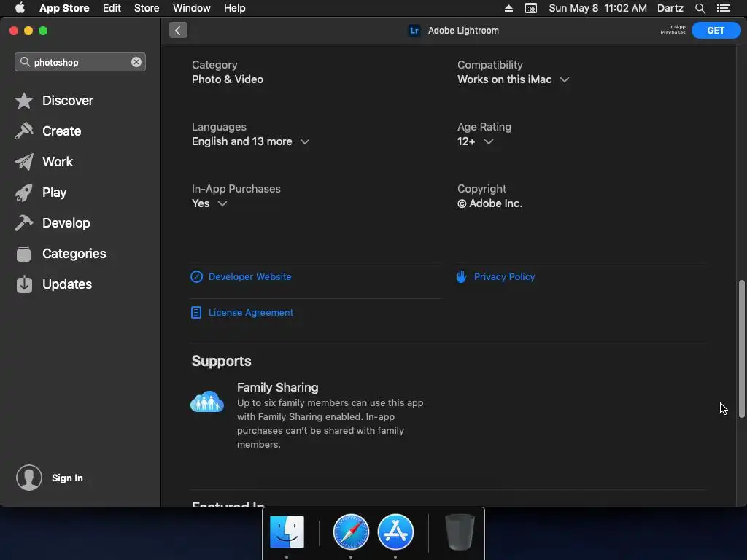Click the GET button
The height and width of the screenshot is (560, 747).
click(716, 30)
